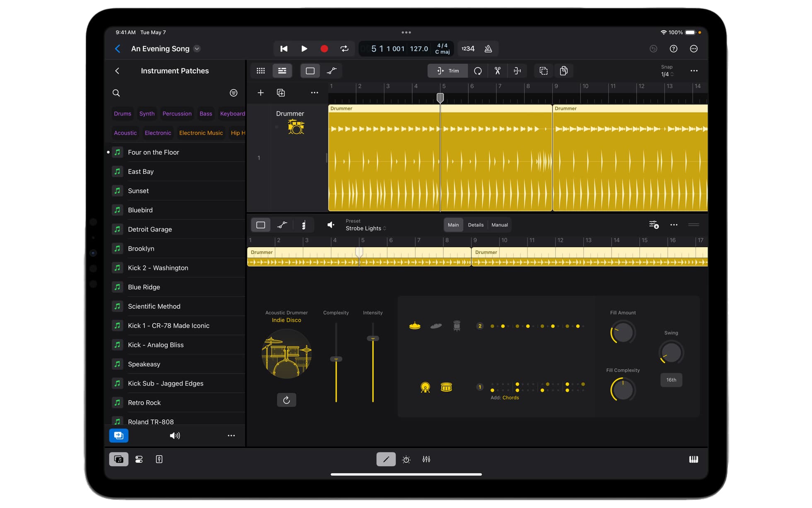Select the second Drummer region at bar 9
This screenshot has width=812, height=508.
point(630,158)
